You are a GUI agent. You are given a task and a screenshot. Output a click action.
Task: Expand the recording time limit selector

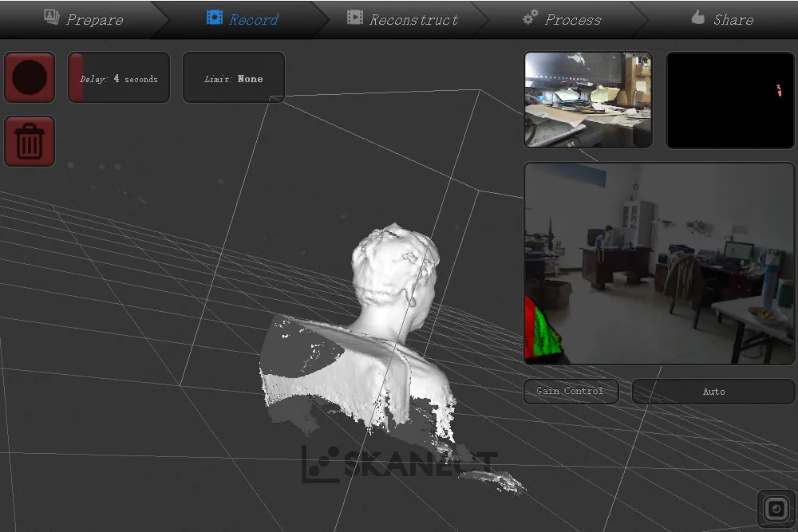coord(233,77)
